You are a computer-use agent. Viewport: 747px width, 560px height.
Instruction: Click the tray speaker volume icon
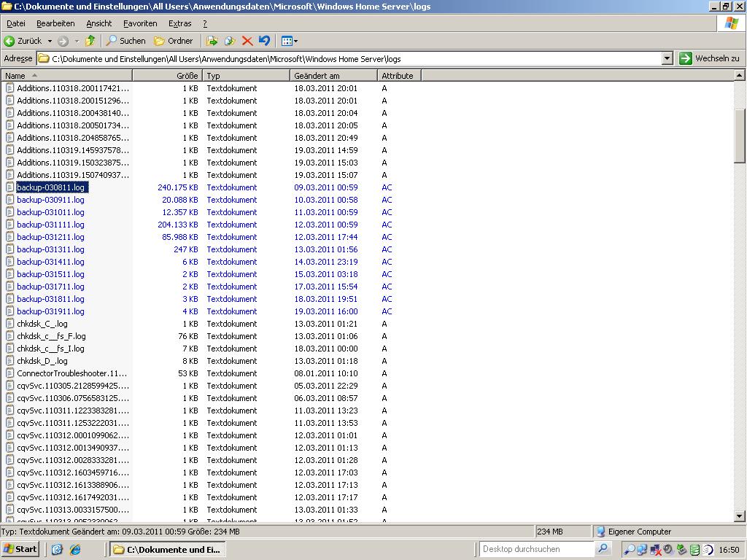point(668,550)
